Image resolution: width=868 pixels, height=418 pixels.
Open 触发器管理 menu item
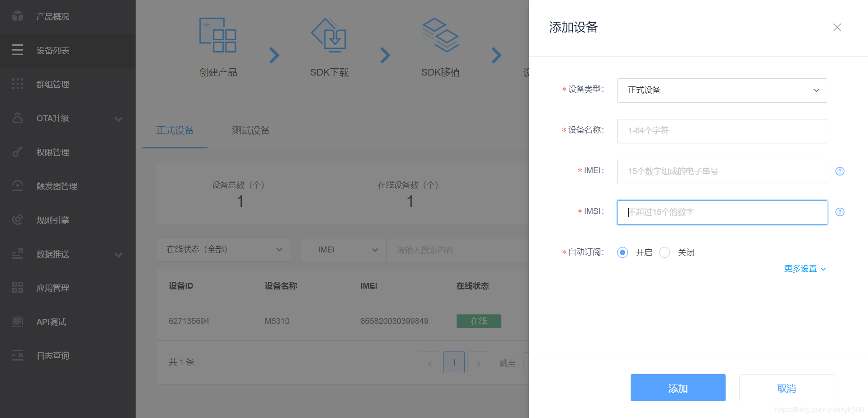(68, 186)
